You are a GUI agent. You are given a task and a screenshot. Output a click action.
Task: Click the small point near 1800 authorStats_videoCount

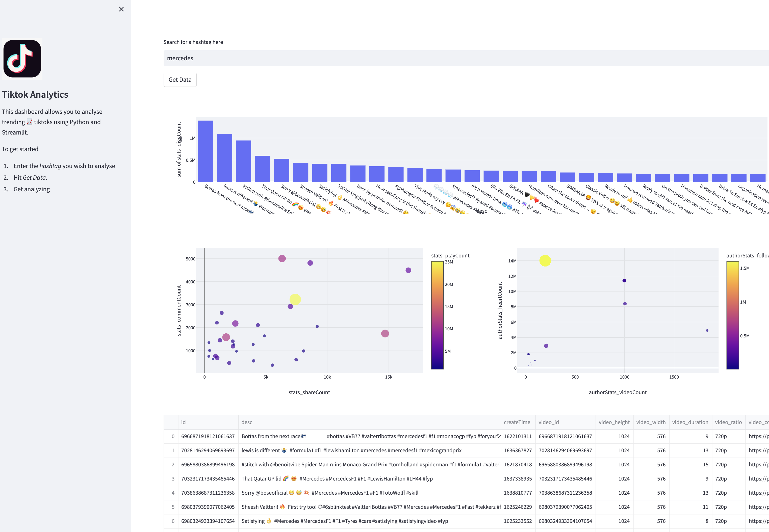click(x=707, y=331)
